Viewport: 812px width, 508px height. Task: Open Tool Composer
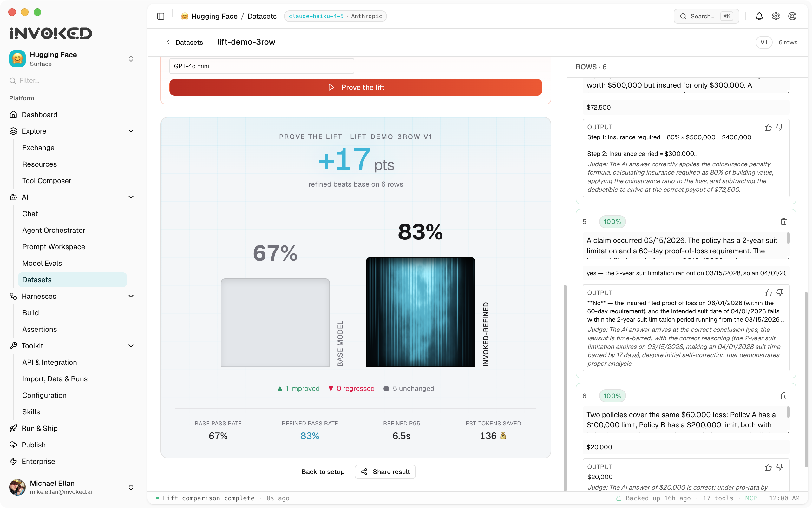tap(47, 181)
